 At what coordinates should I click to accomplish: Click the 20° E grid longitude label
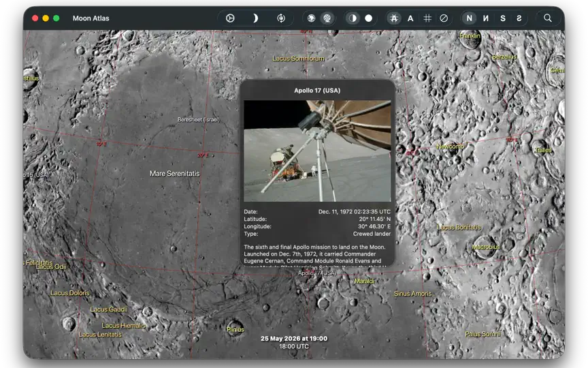coord(203,155)
